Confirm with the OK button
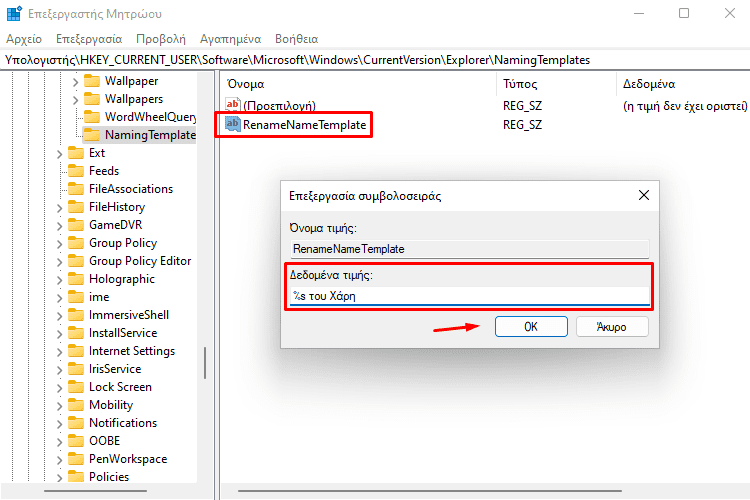The height and width of the screenshot is (500, 750). point(531,327)
